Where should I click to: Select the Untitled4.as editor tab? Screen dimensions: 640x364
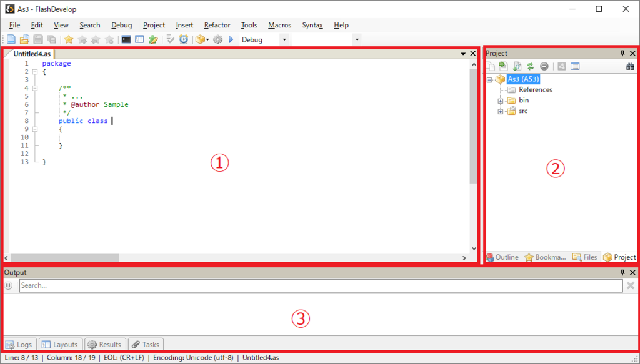pos(32,54)
